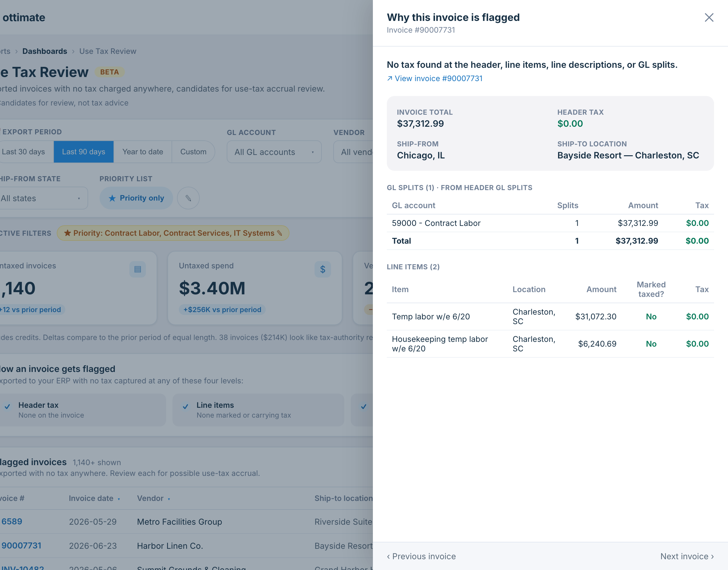This screenshot has width=728, height=570.
Task: Close the flagged invoice panel
Action: click(709, 18)
